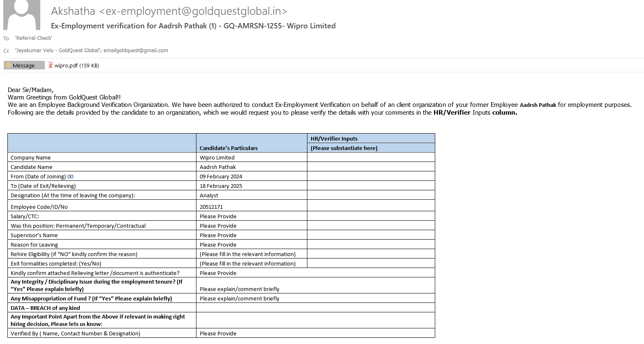The width and height of the screenshot is (644, 344).
Task: Click 'Verified By (Name, Contact Number & Designation)' label
Action: pyautogui.click(x=76, y=333)
